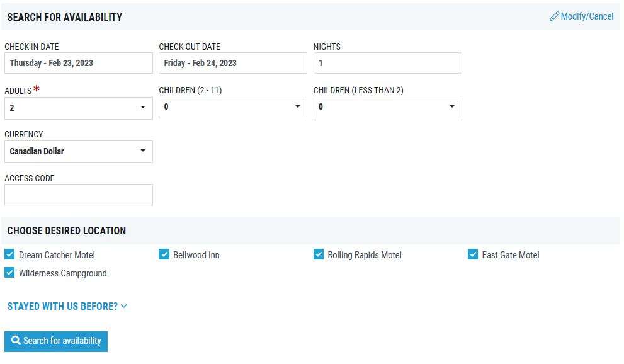Image resolution: width=624 pixels, height=364 pixels.
Task: Uncheck the Rolling Rapids Motel checkbox
Action: pos(319,254)
